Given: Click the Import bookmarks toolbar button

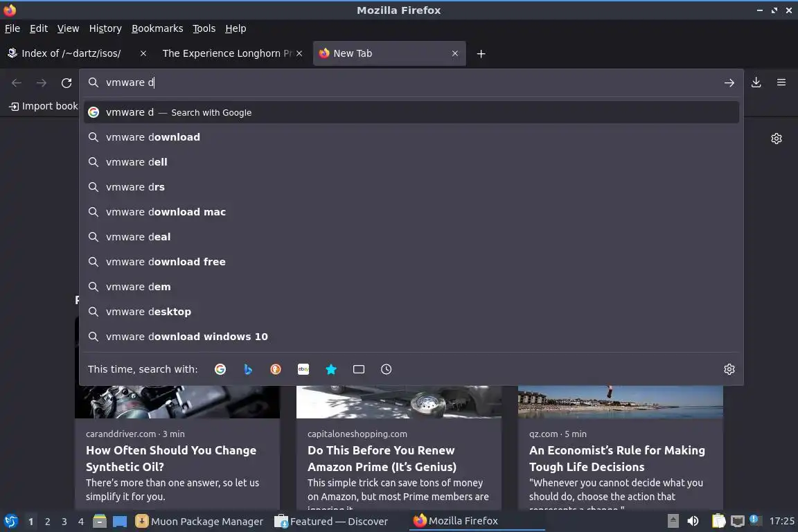Looking at the screenshot, I should (x=44, y=106).
